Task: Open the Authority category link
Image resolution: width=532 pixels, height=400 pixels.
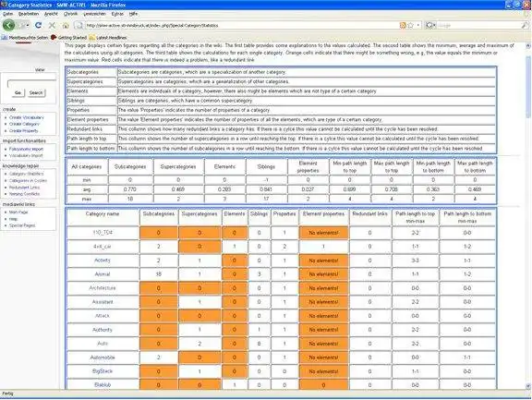Action: point(103,330)
